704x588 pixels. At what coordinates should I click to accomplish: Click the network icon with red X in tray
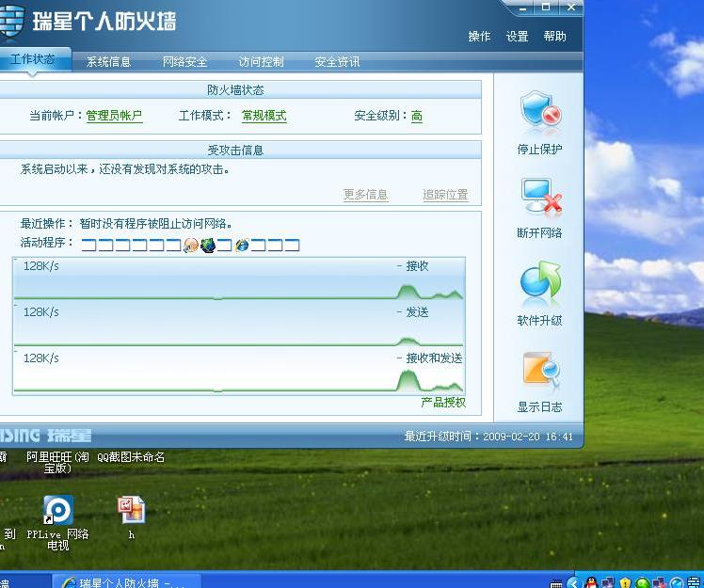coord(659,583)
